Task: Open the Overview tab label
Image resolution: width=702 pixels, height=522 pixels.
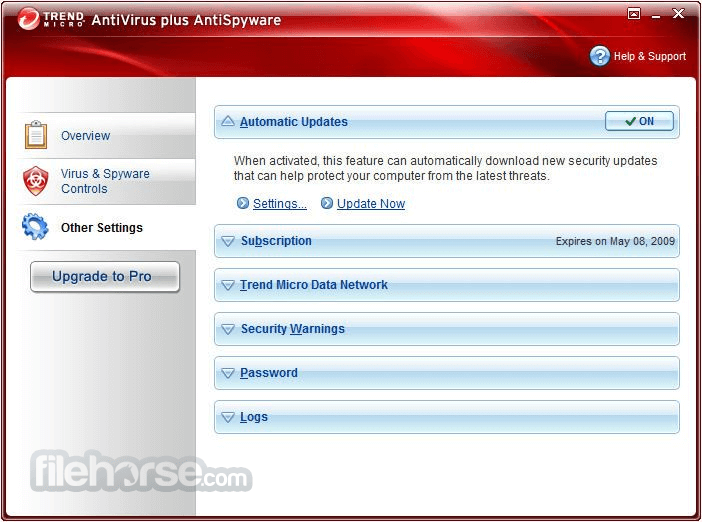Action: tap(86, 136)
